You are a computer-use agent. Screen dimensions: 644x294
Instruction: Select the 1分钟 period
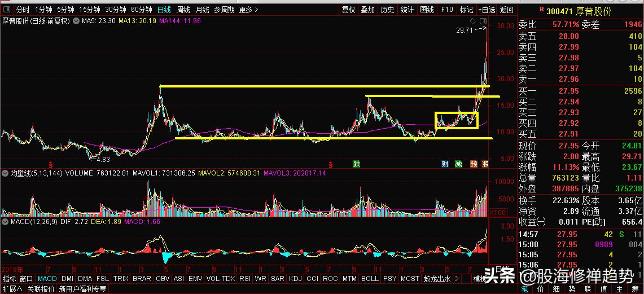[43, 10]
